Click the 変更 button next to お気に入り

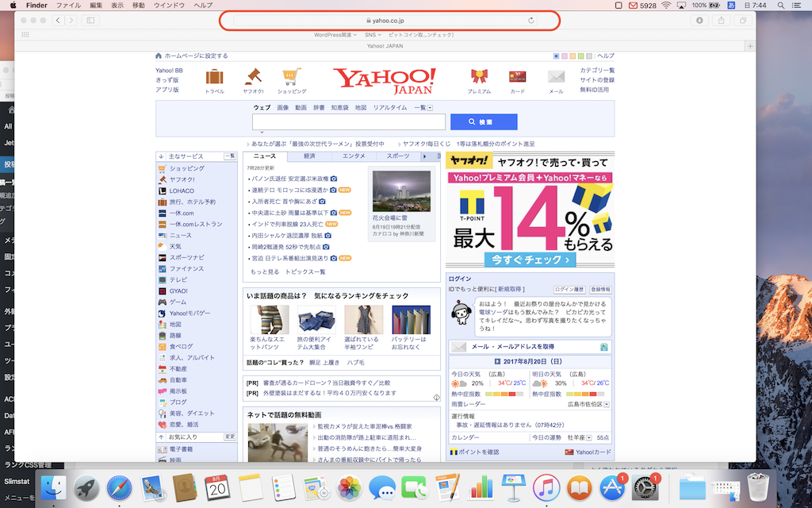pos(229,437)
